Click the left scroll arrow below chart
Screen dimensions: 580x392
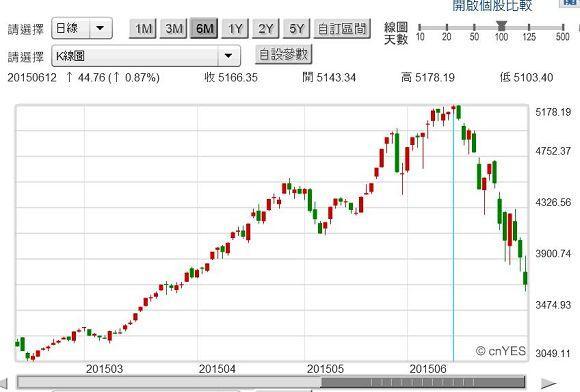pos(4,384)
